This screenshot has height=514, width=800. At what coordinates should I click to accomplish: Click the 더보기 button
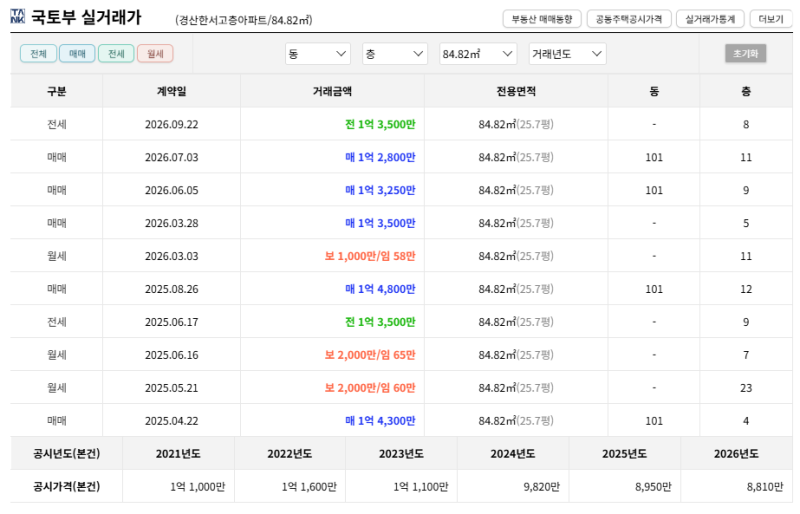click(x=771, y=19)
